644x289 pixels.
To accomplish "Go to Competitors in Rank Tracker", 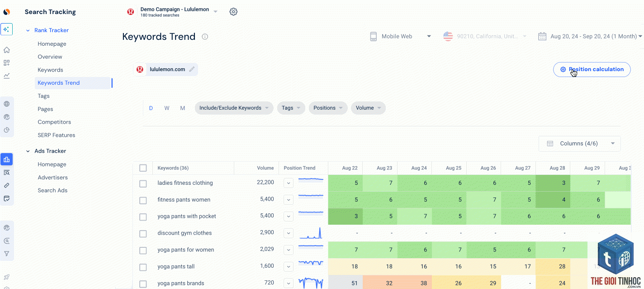I will (x=54, y=122).
